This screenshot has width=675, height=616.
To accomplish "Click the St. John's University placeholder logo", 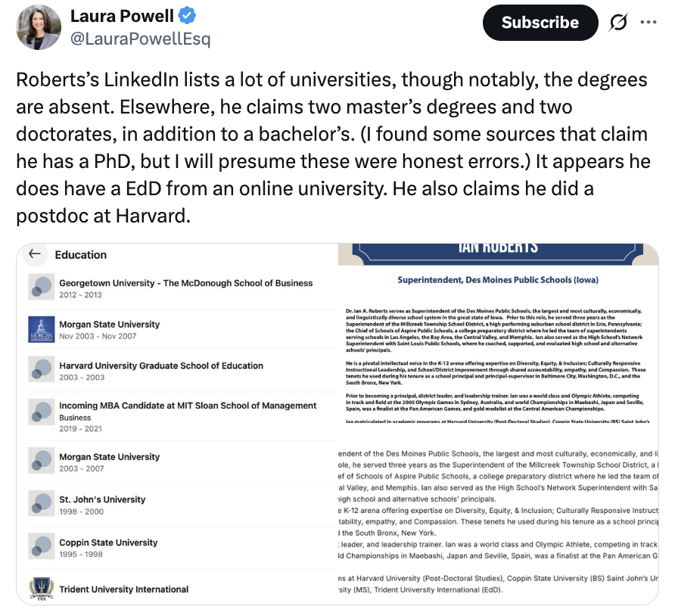I will [41, 503].
